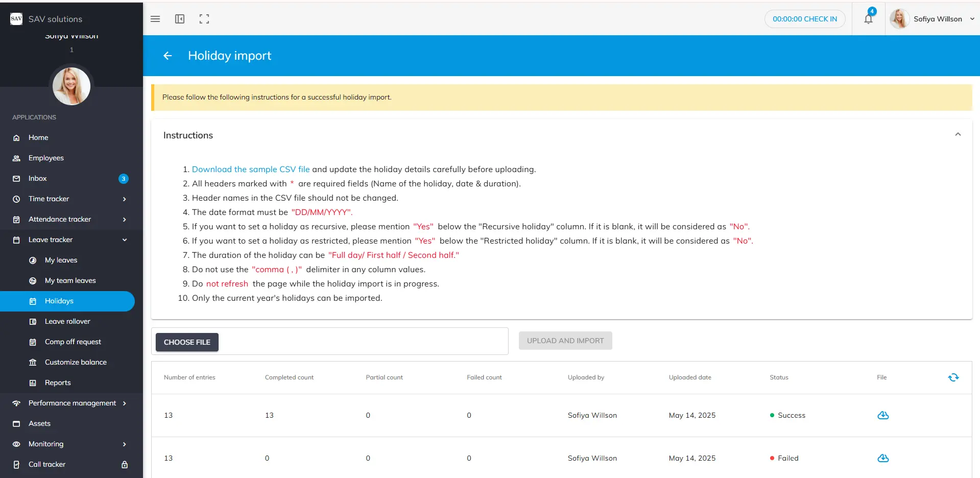Collapse the Instructions panel

(x=958, y=135)
